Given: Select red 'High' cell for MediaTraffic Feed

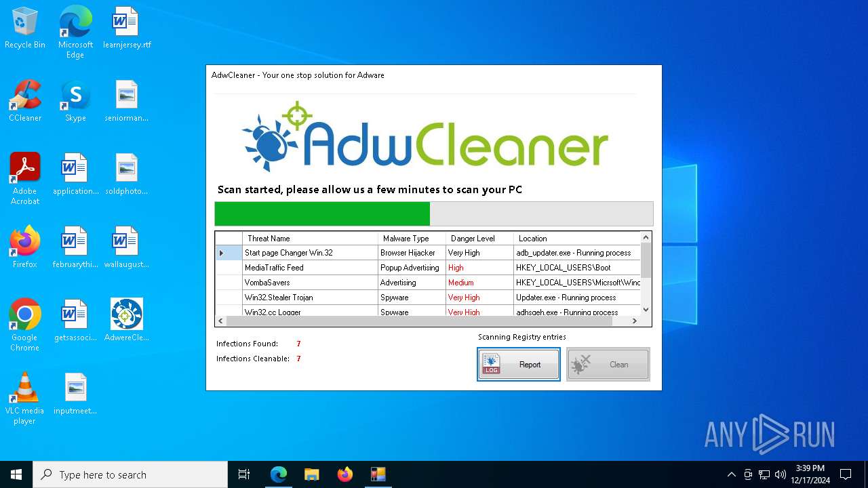Looking at the screenshot, I should click(480, 268).
